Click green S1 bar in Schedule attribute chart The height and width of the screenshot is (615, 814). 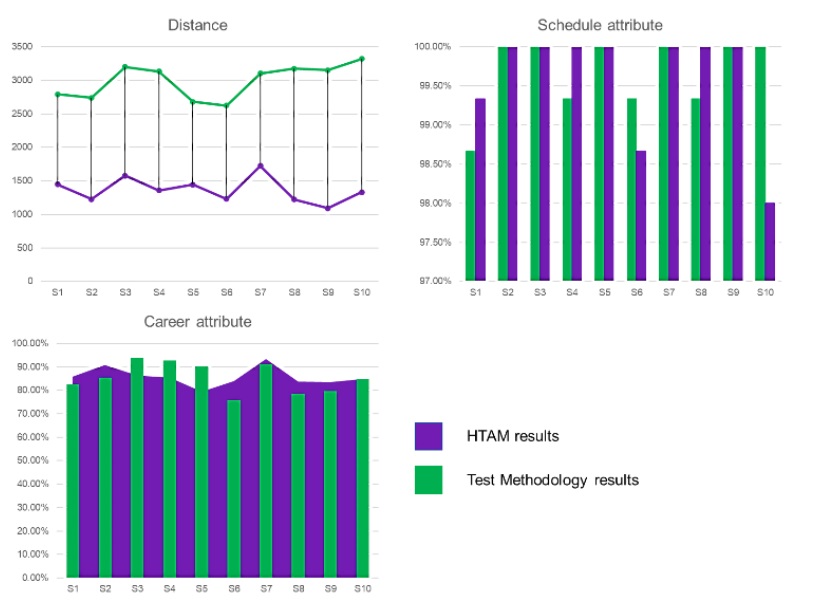click(x=470, y=215)
